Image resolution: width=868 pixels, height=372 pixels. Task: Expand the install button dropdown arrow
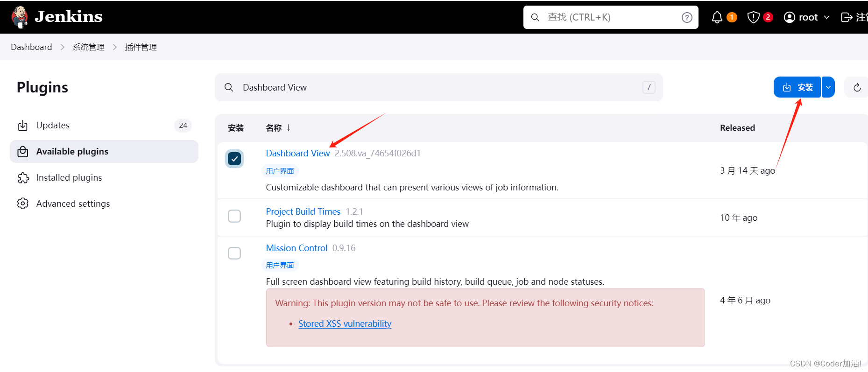828,87
